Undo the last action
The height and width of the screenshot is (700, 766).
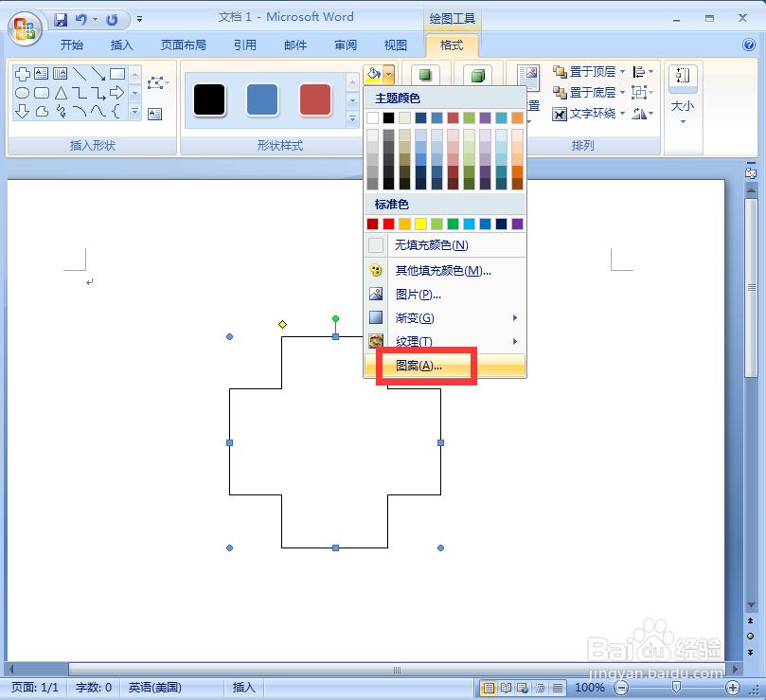pos(81,20)
